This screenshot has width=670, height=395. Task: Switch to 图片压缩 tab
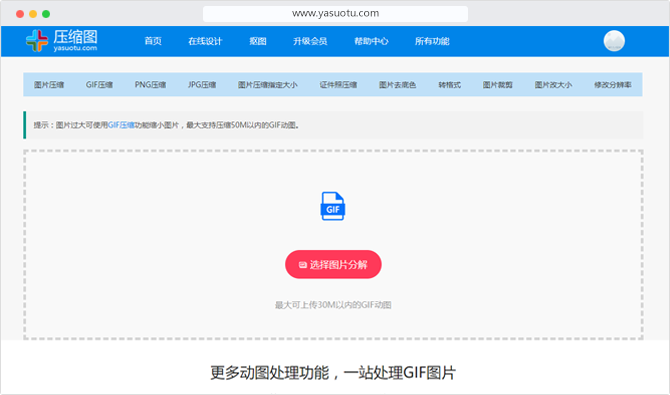click(x=49, y=85)
